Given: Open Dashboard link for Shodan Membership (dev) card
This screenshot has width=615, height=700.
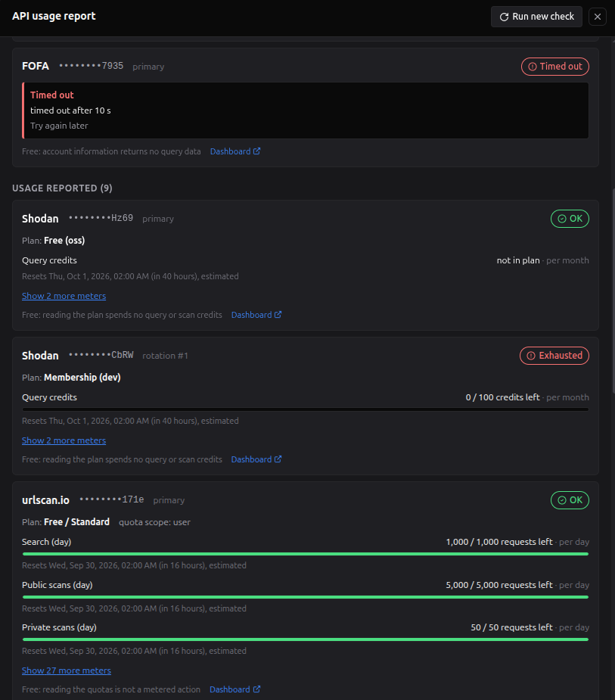Looking at the screenshot, I should (x=256, y=459).
